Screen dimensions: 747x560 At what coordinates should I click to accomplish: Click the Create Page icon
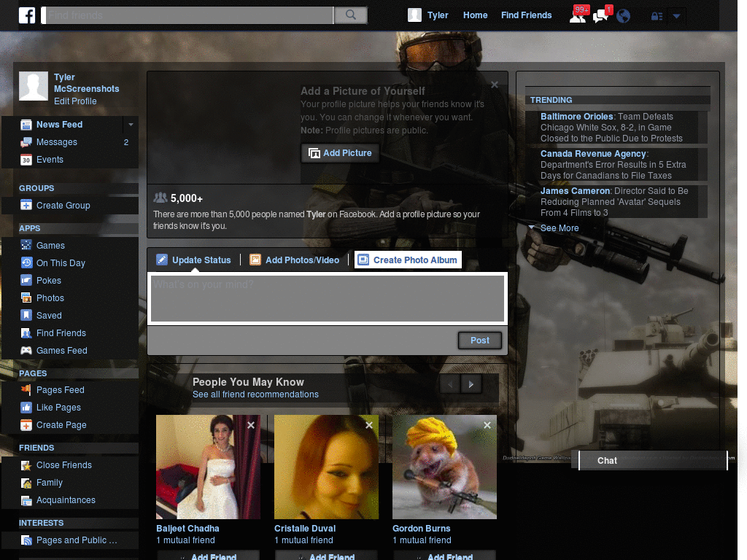pos(26,425)
